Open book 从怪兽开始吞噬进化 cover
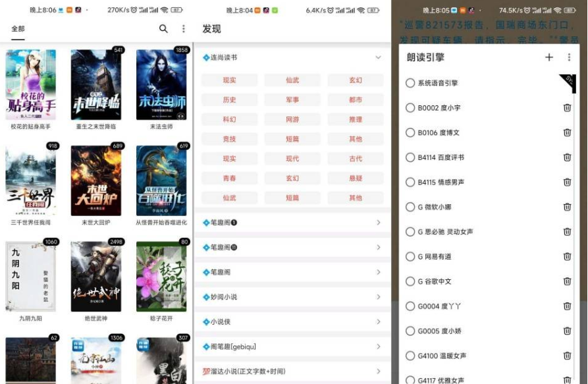The image size is (588, 384). tap(161, 180)
